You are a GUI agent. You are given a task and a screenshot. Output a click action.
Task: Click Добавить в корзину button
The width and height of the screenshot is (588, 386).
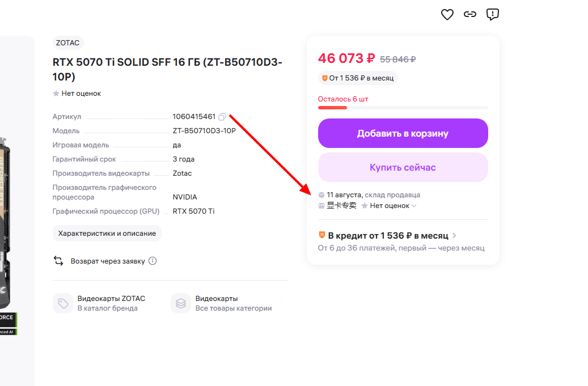403,133
